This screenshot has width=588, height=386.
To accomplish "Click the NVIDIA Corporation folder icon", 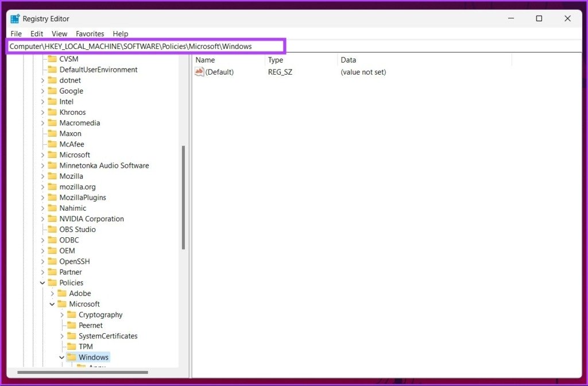I will (52, 219).
